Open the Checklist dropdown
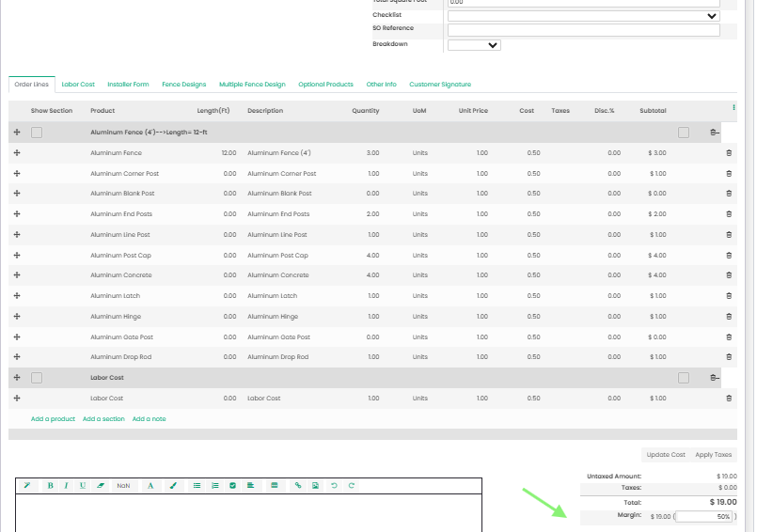The height and width of the screenshot is (532, 757). [x=584, y=16]
